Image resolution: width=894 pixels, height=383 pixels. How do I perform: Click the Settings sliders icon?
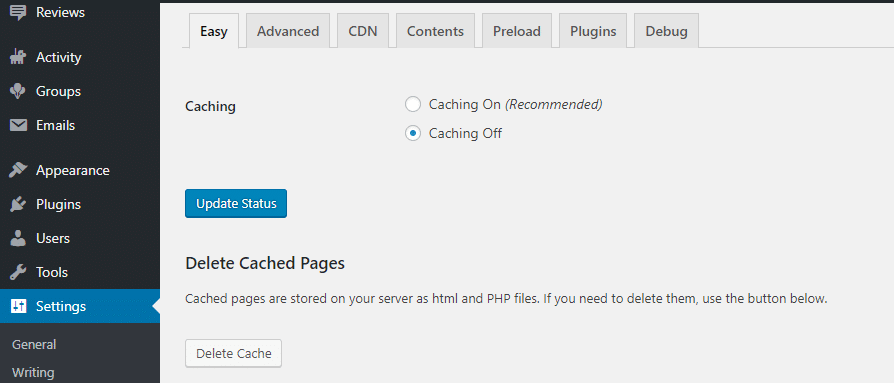point(18,306)
